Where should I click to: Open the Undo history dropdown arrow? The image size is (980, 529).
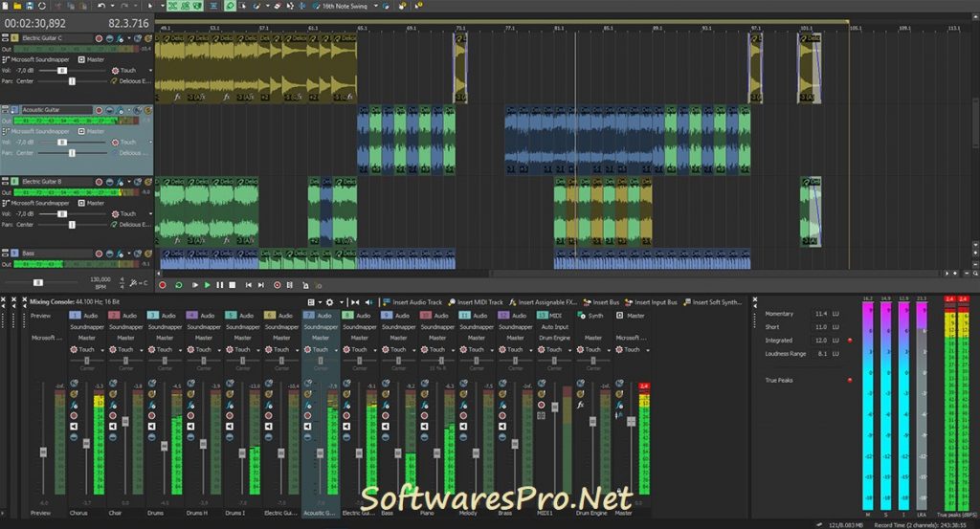[111, 7]
